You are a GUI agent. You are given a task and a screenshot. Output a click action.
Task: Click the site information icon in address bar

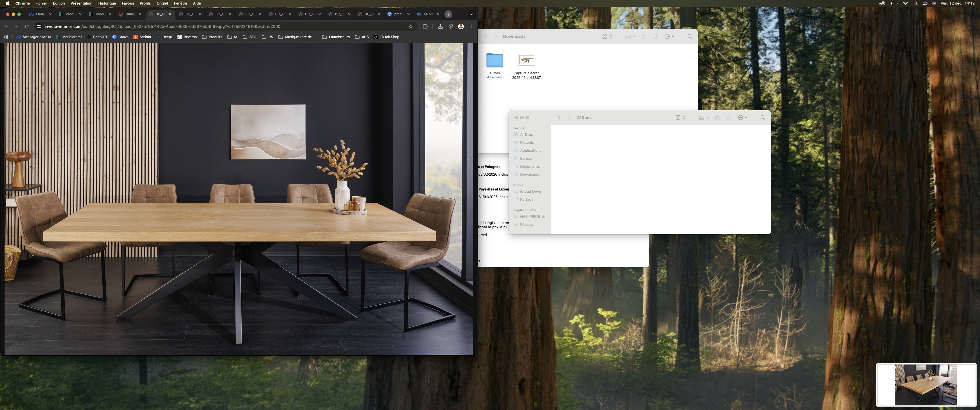(x=38, y=27)
